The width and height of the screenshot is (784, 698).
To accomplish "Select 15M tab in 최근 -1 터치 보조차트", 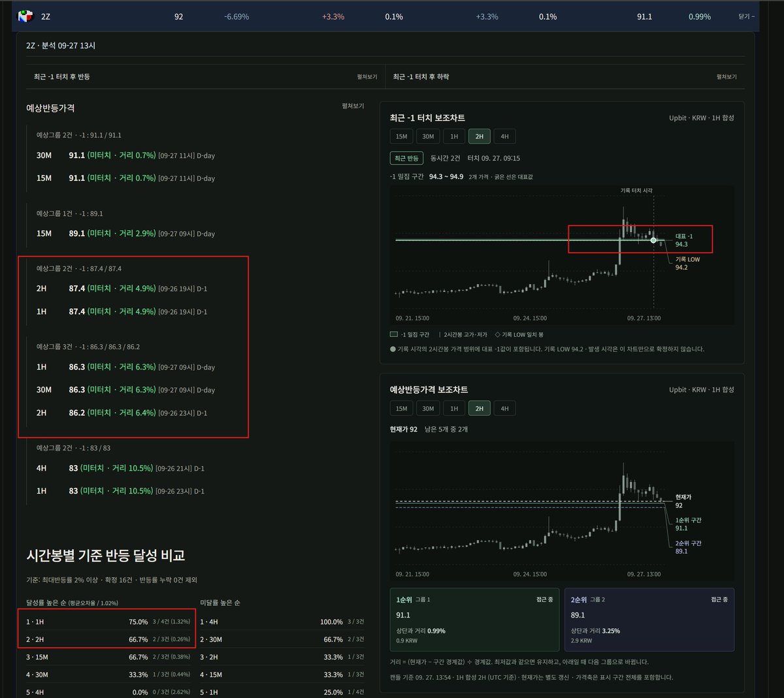I will click(401, 136).
